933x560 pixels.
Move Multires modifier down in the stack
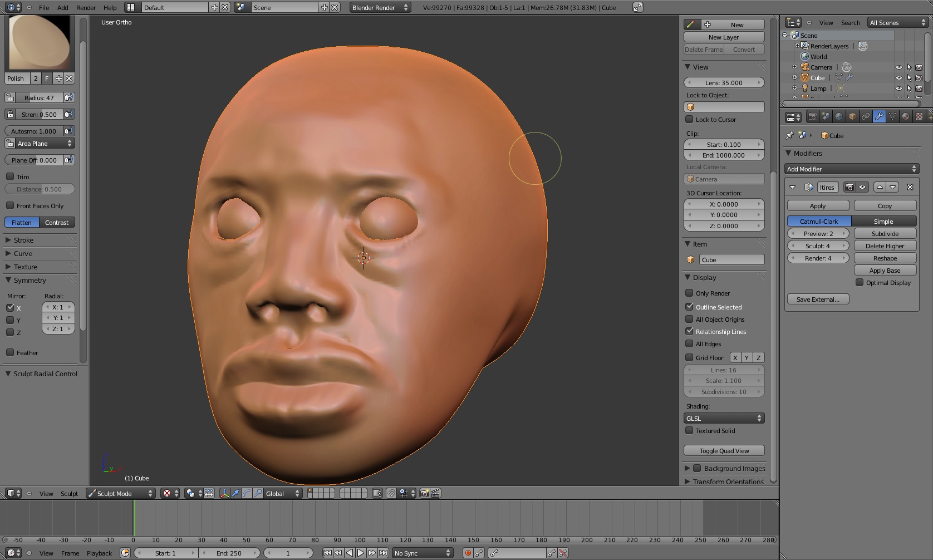892,187
